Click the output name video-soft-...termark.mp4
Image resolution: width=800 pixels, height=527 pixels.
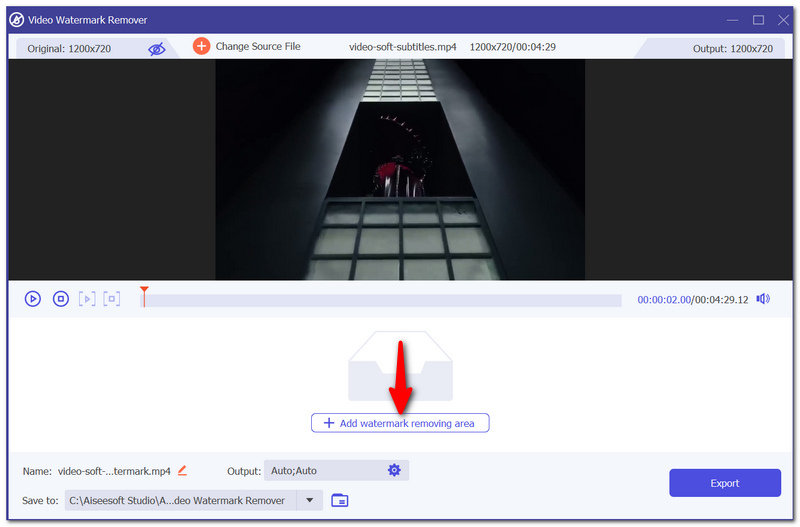click(114, 471)
